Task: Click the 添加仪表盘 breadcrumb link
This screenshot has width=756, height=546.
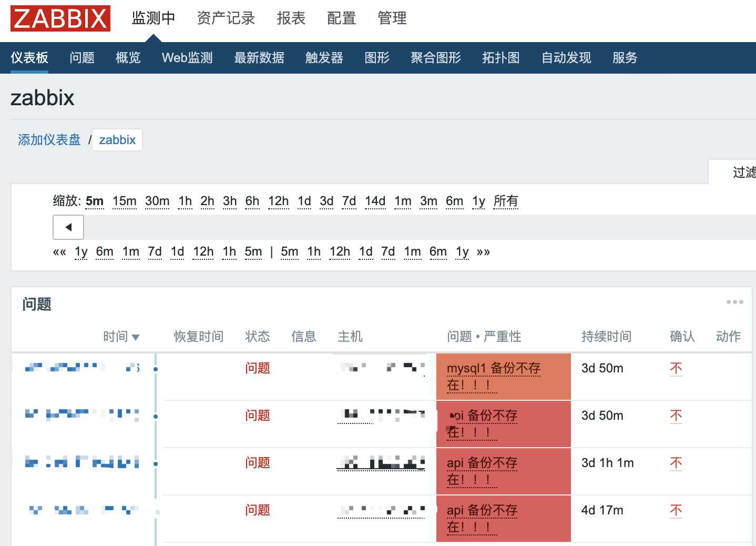Action: (x=49, y=140)
